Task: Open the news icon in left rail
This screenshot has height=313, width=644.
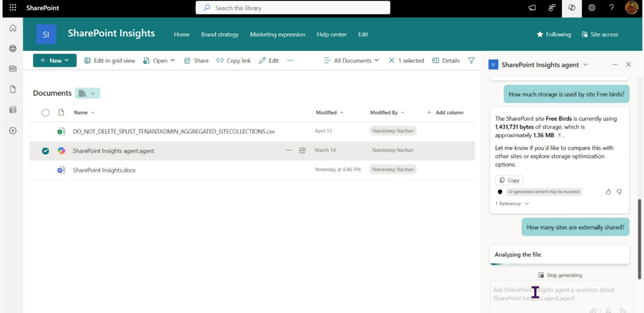Action: pos(13,69)
